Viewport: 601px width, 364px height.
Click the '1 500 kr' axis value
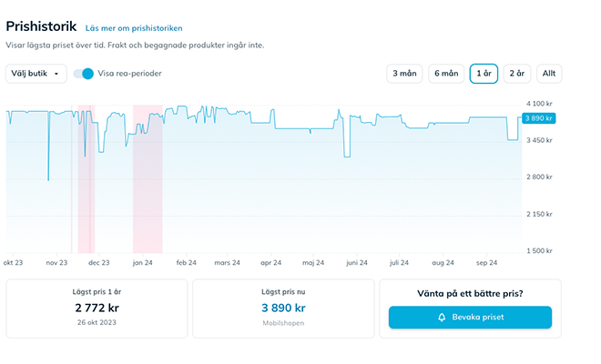539,250
